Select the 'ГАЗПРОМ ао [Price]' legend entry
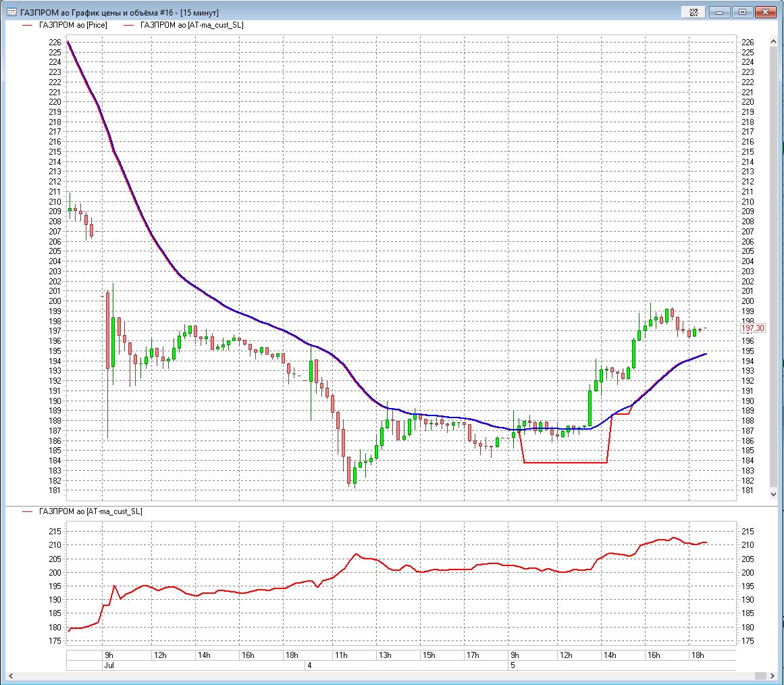 pos(66,25)
